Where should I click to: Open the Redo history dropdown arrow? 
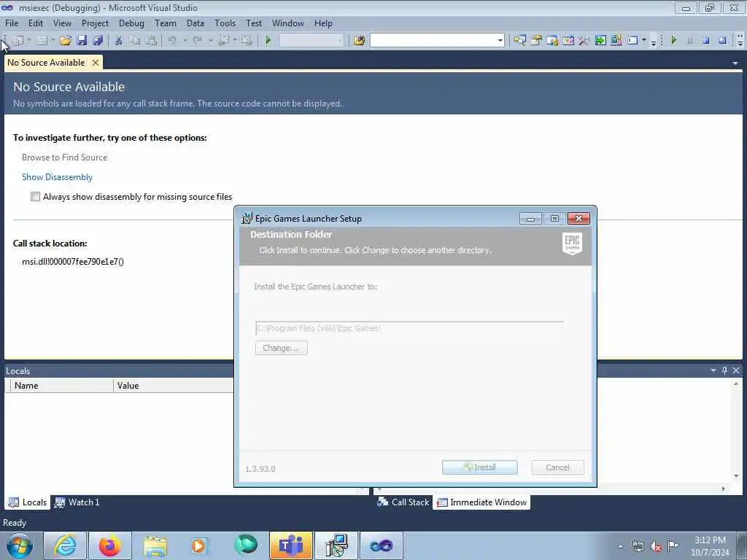(x=210, y=41)
